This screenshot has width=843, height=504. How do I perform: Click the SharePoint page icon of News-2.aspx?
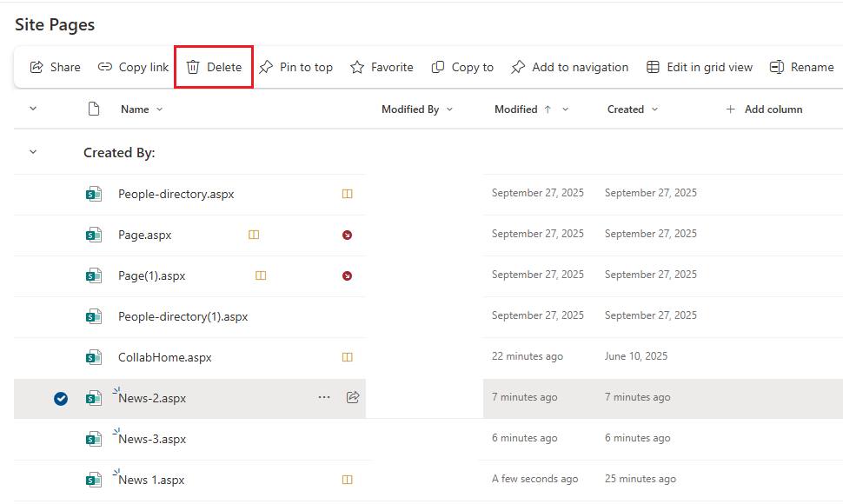click(x=94, y=398)
